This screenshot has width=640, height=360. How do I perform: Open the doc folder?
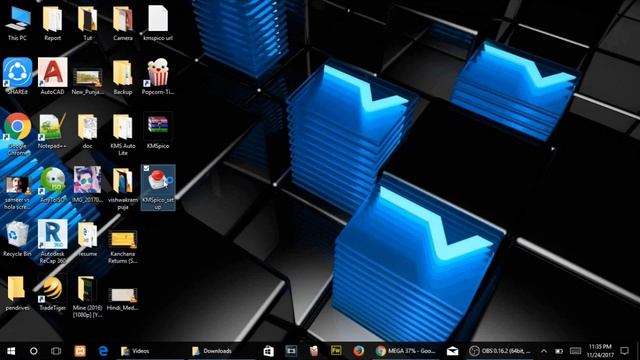[x=87, y=131]
